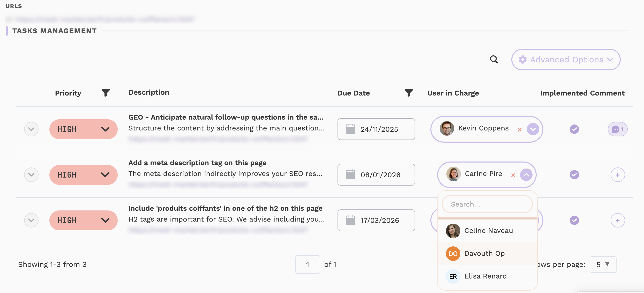Collapse Carine Pire user dropdown
The width and height of the screenshot is (644, 293).
coord(526,175)
